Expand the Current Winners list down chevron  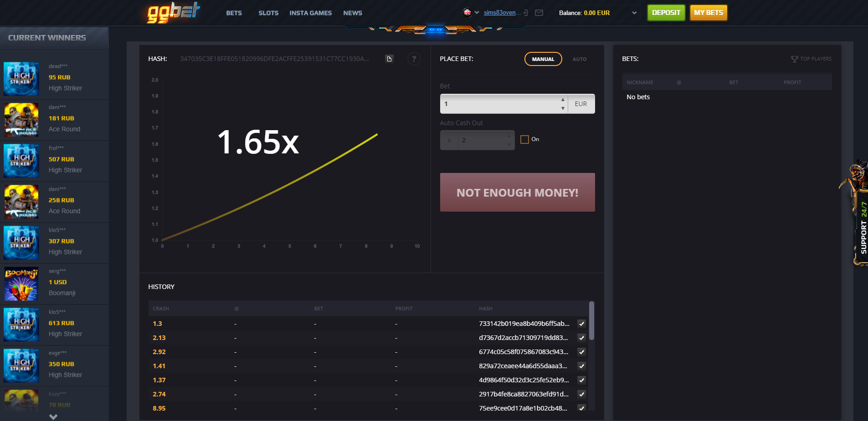click(x=53, y=416)
